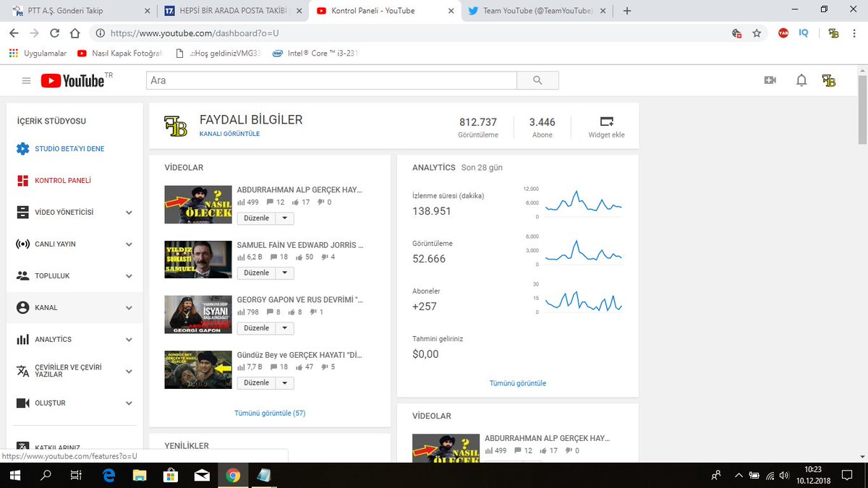Expand the Oluştur section

point(129,403)
